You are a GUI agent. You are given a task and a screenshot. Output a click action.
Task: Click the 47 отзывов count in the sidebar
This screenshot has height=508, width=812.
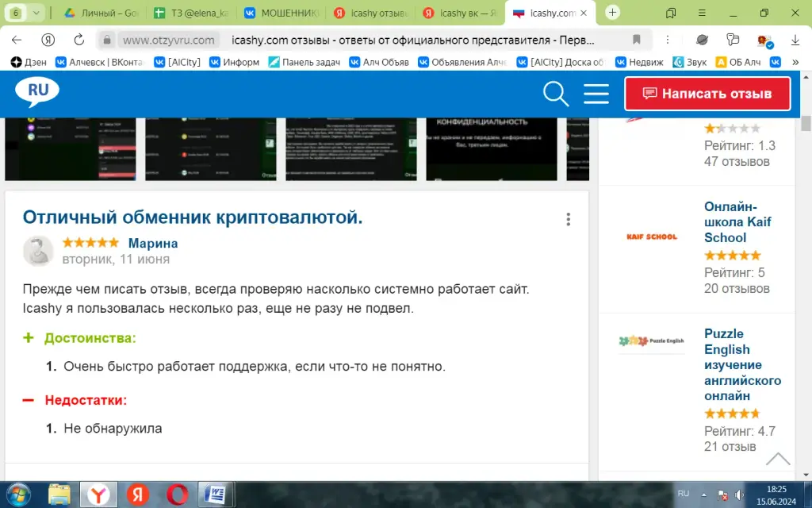[737, 162]
